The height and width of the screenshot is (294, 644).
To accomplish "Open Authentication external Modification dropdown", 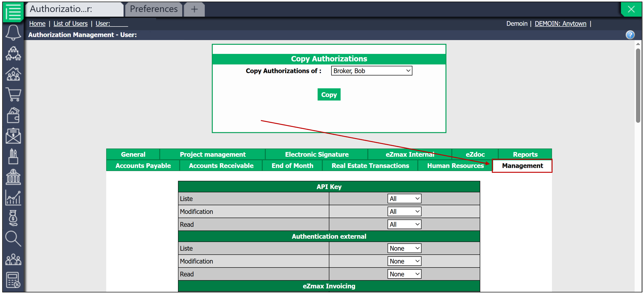I will point(404,261).
